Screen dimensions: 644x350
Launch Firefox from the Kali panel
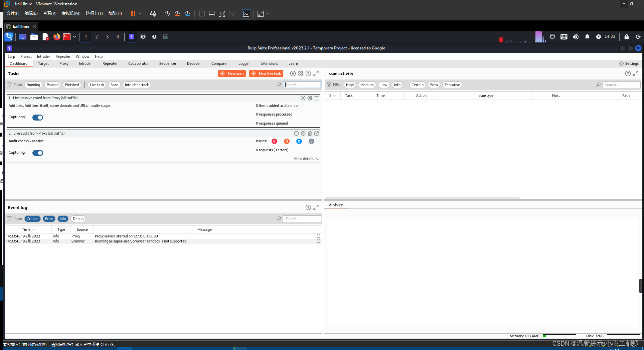click(57, 37)
